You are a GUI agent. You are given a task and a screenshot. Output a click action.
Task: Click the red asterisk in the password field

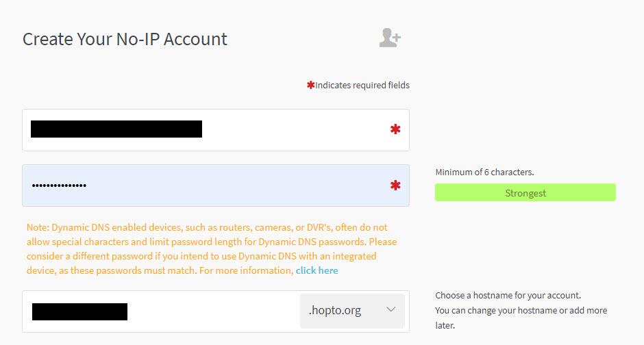[395, 186]
